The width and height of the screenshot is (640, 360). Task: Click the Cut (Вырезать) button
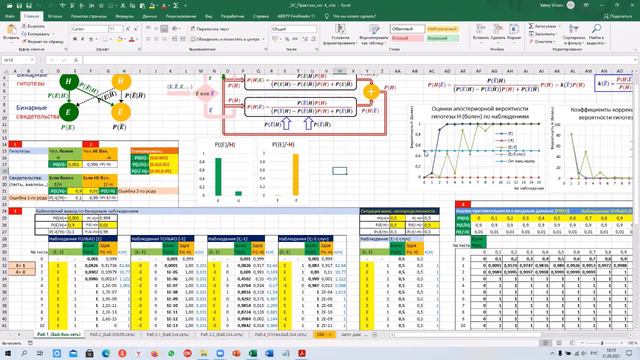coord(33,26)
